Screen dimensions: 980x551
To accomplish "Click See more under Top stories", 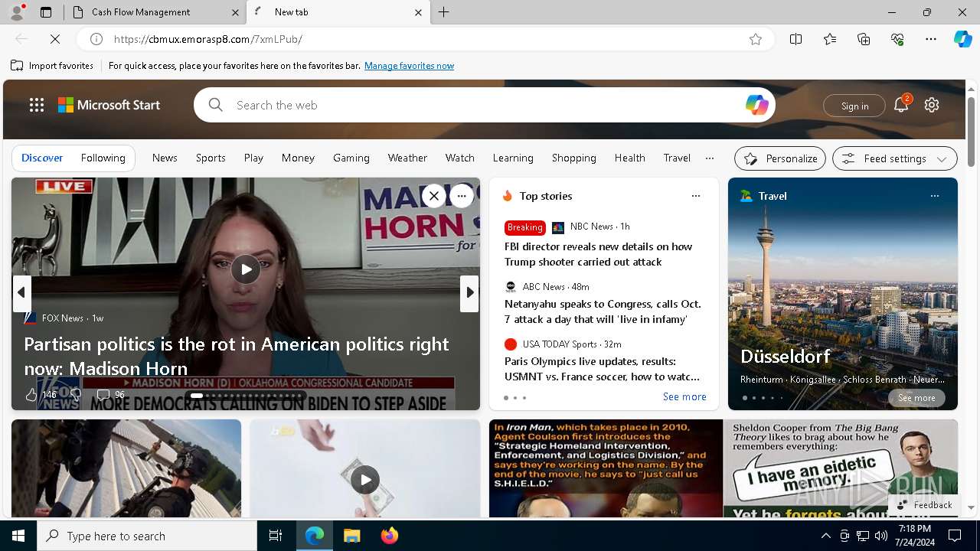I will pyautogui.click(x=684, y=396).
